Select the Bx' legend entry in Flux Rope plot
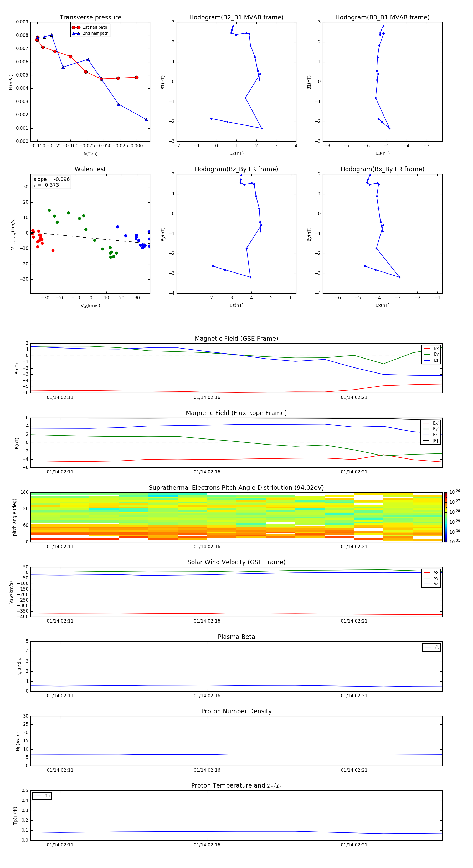 click(431, 423)
